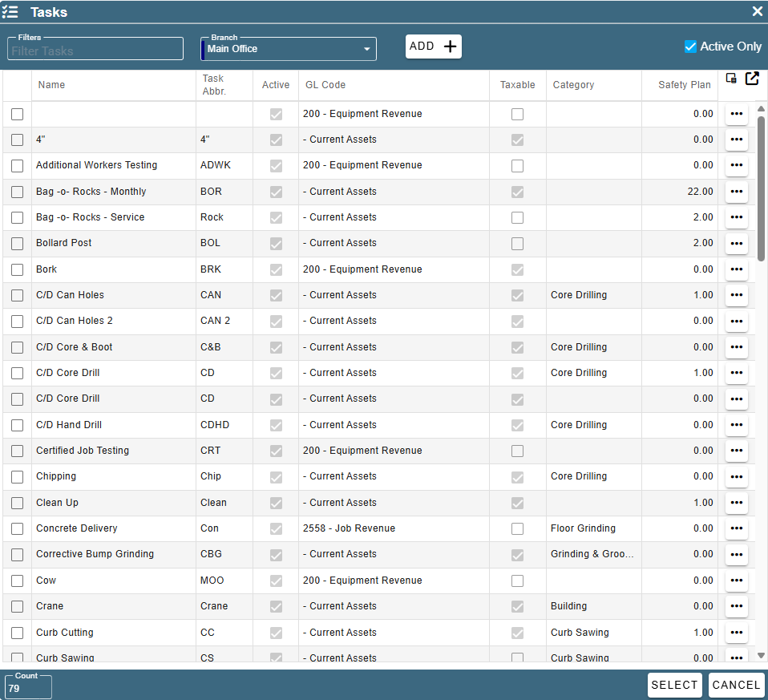Image resolution: width=768 pixels, height=700 pixels.
Task: Open the more options menu for Bag -o- Rocks - Monthly
Action: 736,192
